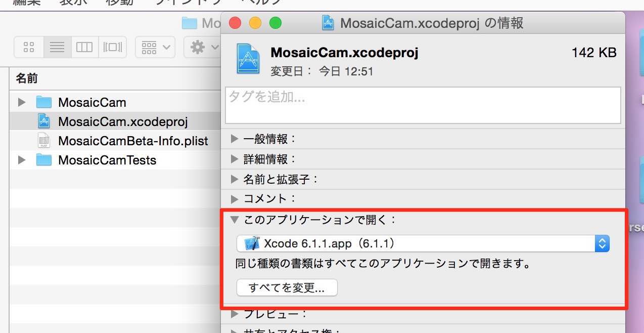
Task: Select list view button in toolbar
Action: [x=57, y=48]
